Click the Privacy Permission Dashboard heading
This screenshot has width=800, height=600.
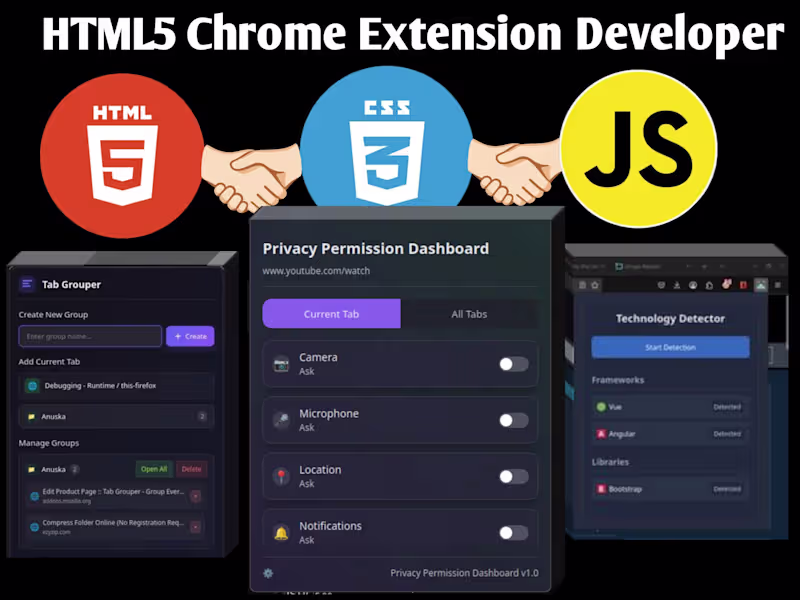[x=376, y=248]
